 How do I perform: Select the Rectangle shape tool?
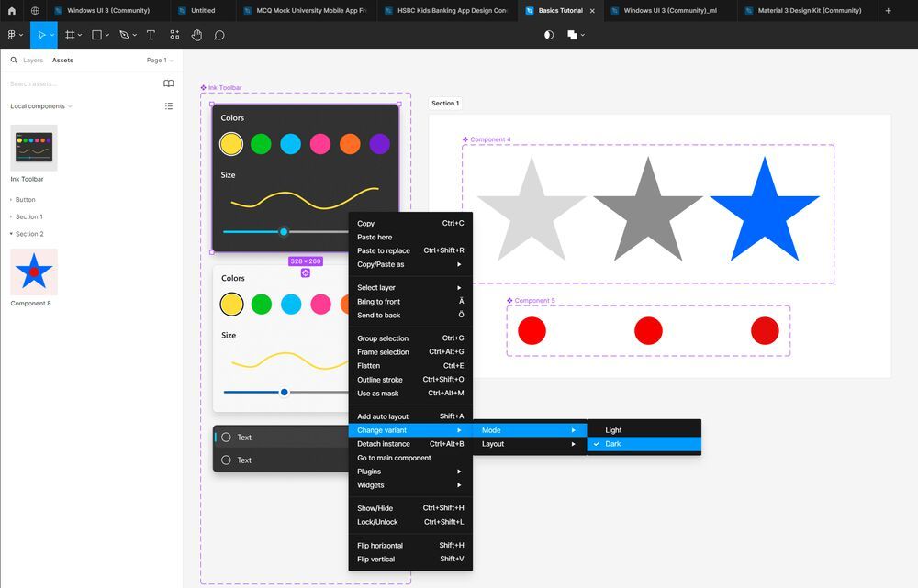[x=97, y=35]
